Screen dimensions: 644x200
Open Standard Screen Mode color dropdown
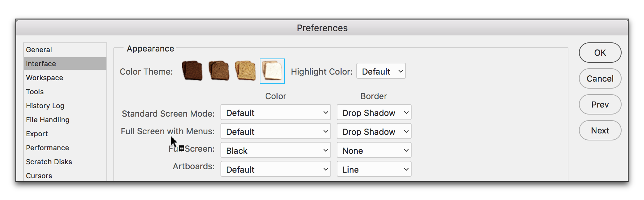click(276, 112)
